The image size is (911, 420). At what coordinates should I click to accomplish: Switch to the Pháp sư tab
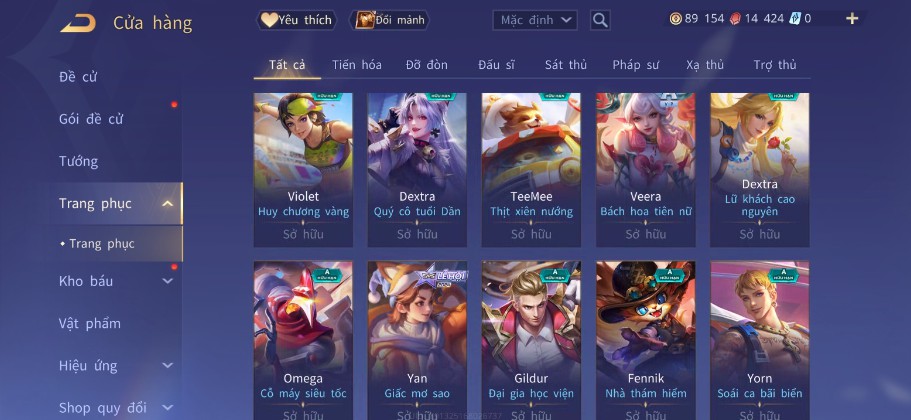[635, 65]
